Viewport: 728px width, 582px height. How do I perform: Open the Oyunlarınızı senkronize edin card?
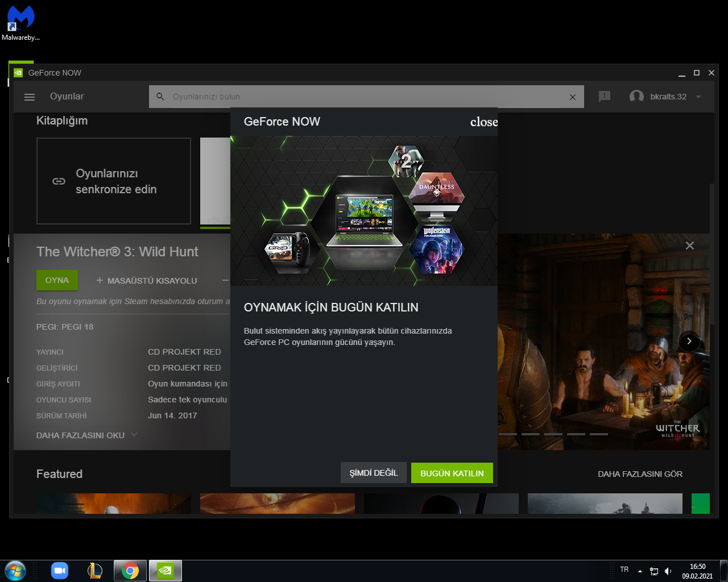tap(114, 181)
